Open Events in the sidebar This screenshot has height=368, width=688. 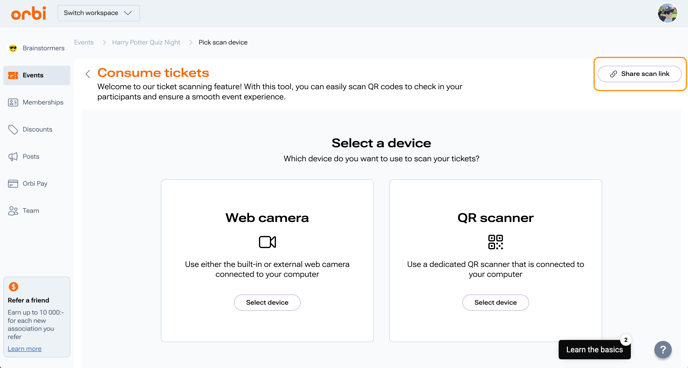36,75
